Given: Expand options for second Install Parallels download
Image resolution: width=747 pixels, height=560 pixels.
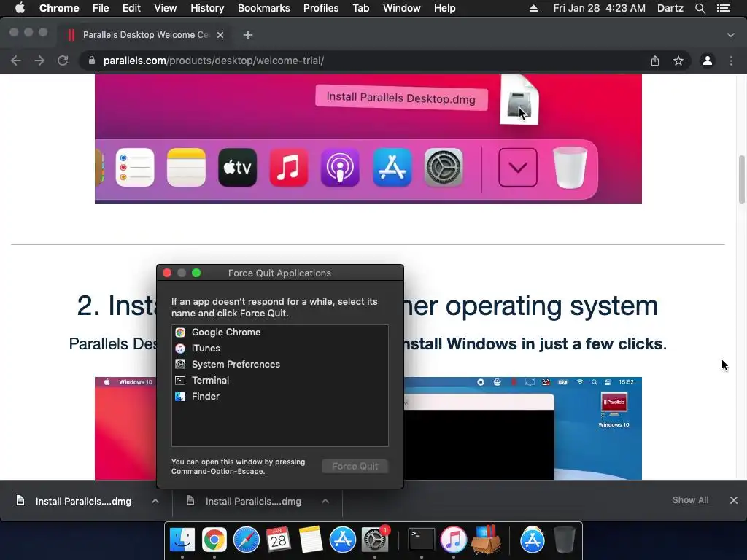Looking at the screenshot, I should click(325, 501).
